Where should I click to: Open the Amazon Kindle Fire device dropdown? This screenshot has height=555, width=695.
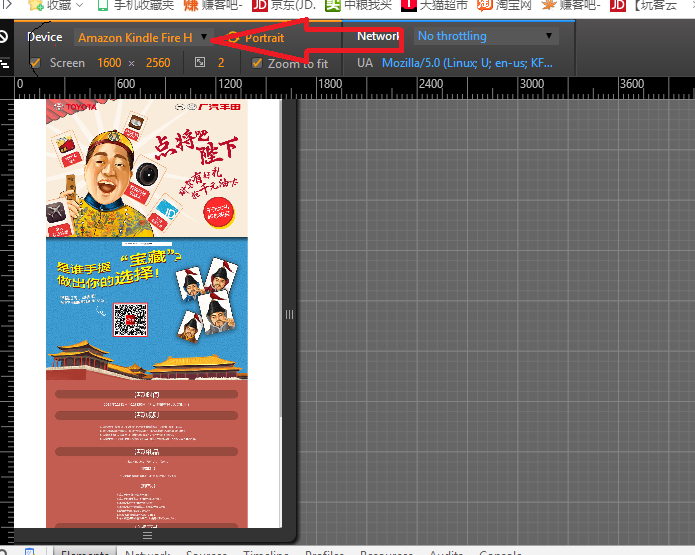click(x=143, y=38)
